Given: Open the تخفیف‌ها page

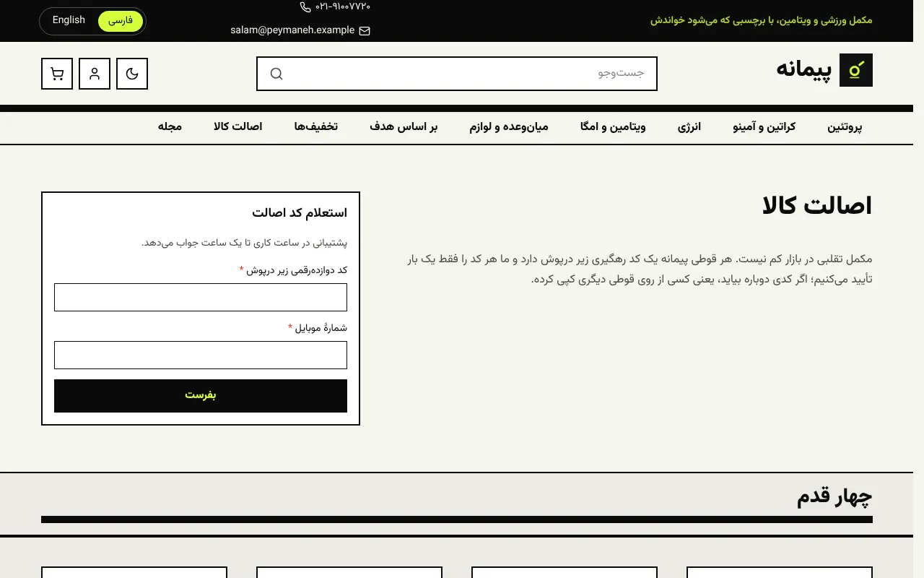Looking at the screenshot, I should coord(316,127).
